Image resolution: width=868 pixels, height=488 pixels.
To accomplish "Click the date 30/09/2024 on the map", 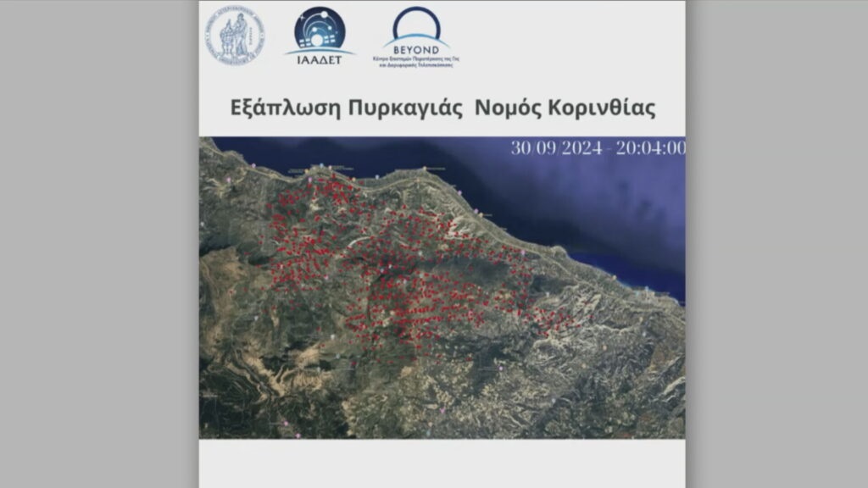I will coord(556,147).
